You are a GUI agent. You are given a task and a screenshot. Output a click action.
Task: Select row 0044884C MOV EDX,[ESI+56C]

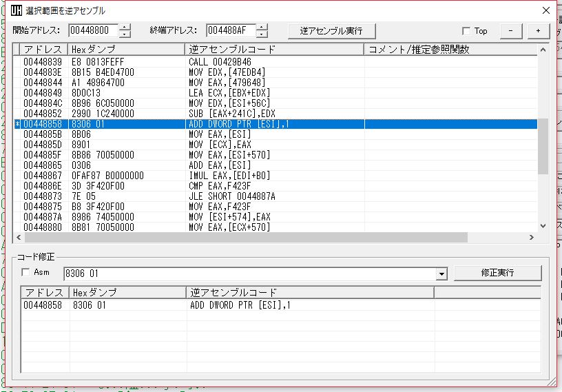275,103
